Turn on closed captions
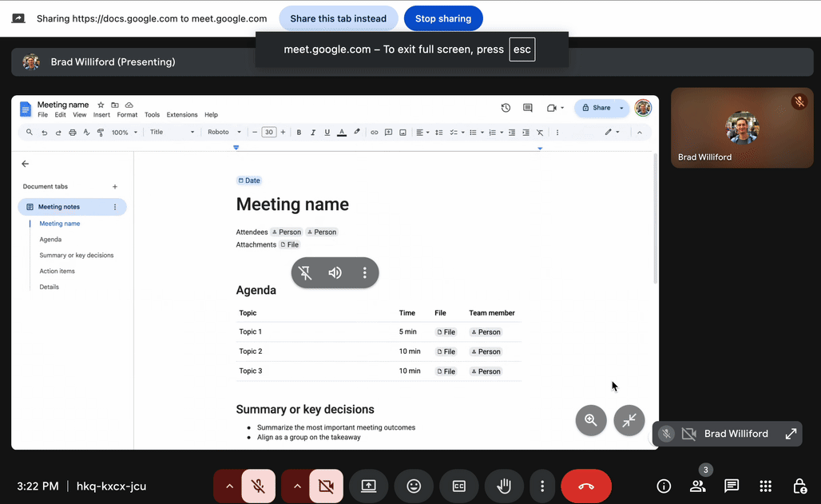This screenshot has height=504, width=821. pos(459,486)
